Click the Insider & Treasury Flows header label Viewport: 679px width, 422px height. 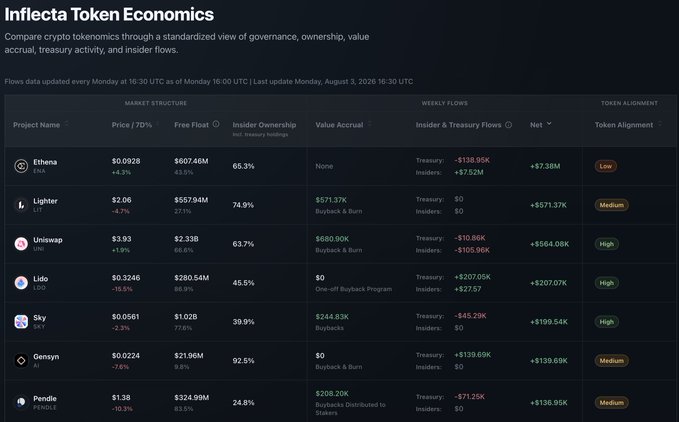tap(458, 125)
